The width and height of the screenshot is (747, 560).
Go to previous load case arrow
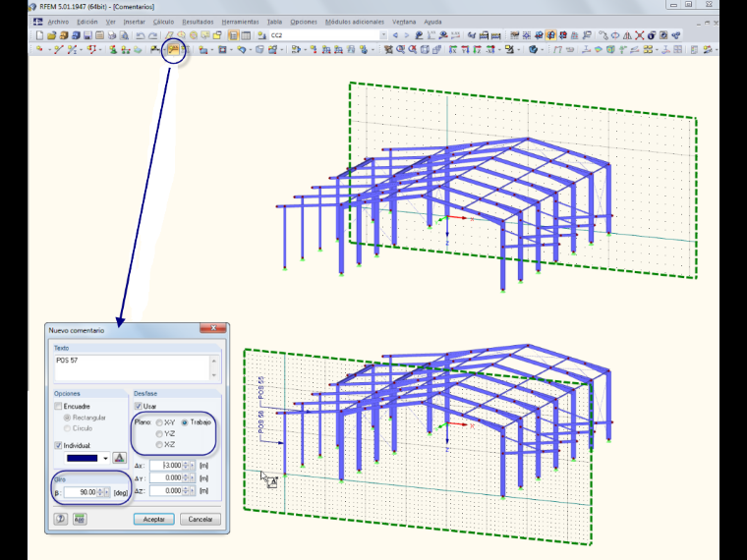click(x=395, y=35)
